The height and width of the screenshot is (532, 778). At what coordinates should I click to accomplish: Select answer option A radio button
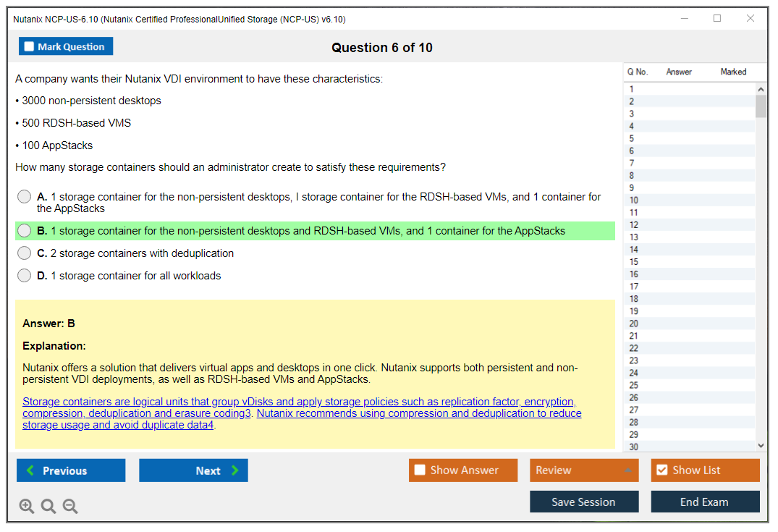click(x=24, y=196)
